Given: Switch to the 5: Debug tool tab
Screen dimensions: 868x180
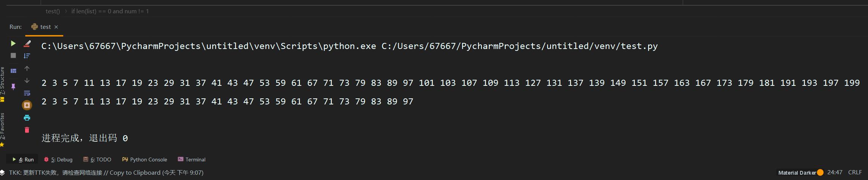Looking at the screenshot, I should 58,159.
